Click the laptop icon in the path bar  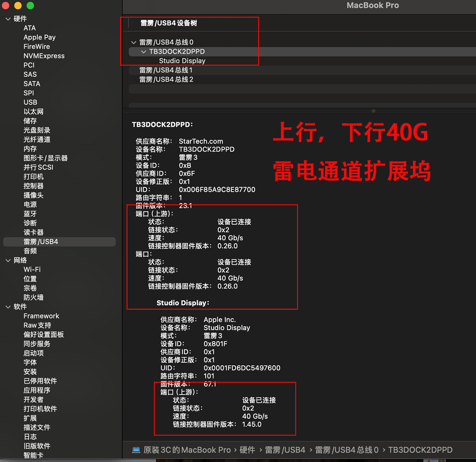136,450
